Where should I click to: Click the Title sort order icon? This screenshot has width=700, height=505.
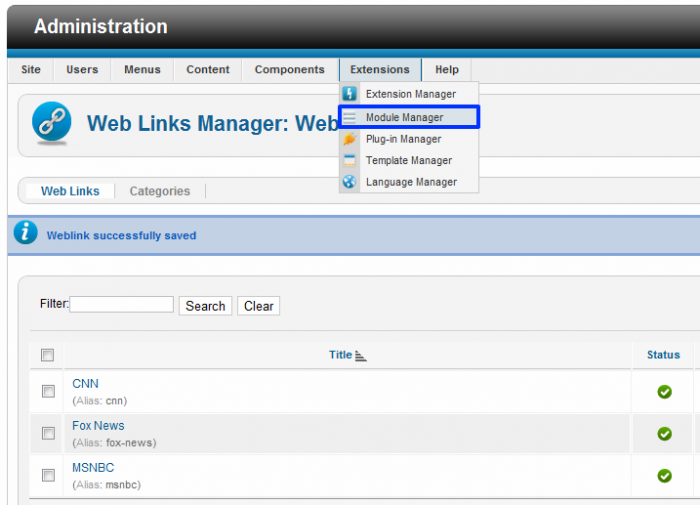click(361, 356)
